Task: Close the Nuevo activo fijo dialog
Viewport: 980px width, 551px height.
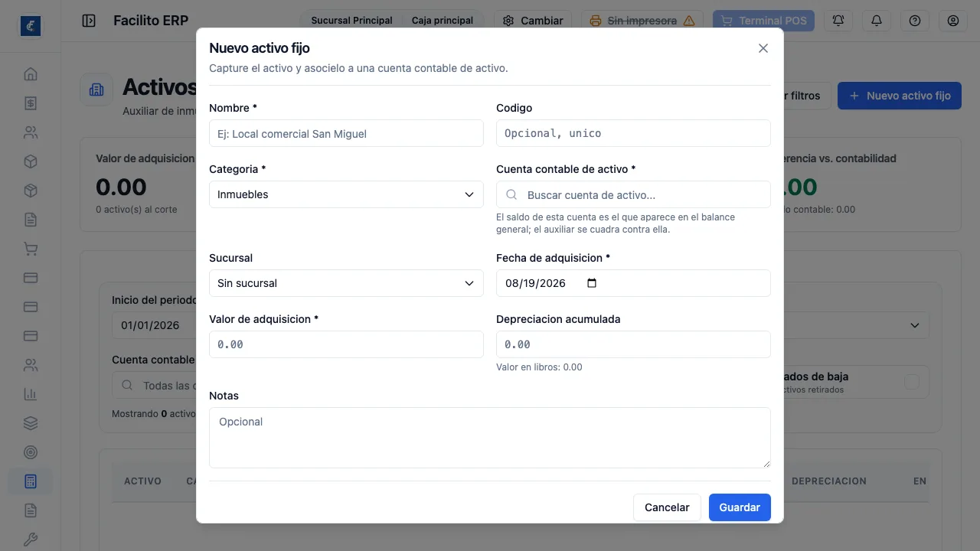Action: (763, 48)
